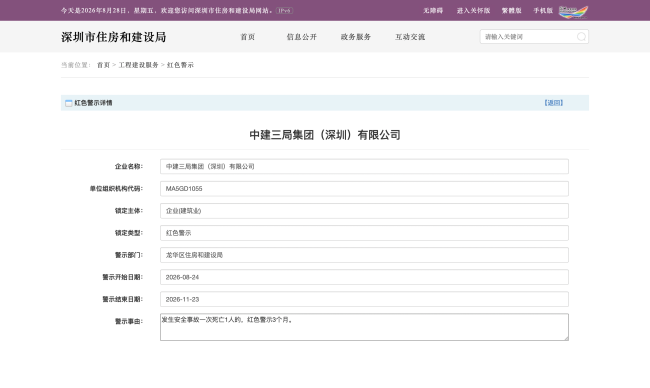Click the panel icon beside 红色警示详情
This screenshot has height=388, width=650.
coord(68,103)
